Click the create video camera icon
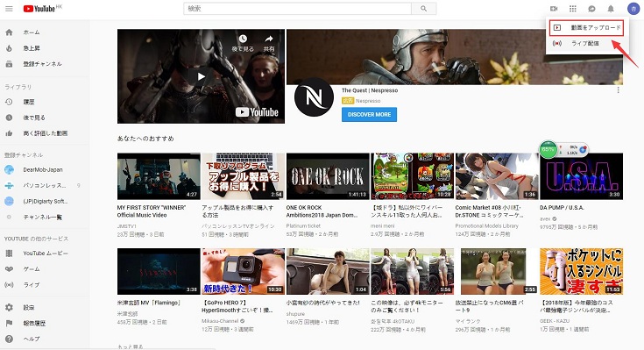 coord(554,9)
